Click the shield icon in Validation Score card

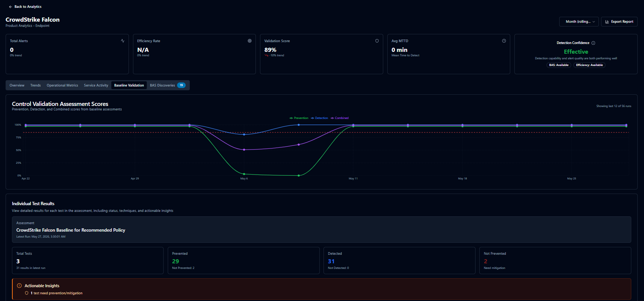pyautogui.click(x=377, y=41)
